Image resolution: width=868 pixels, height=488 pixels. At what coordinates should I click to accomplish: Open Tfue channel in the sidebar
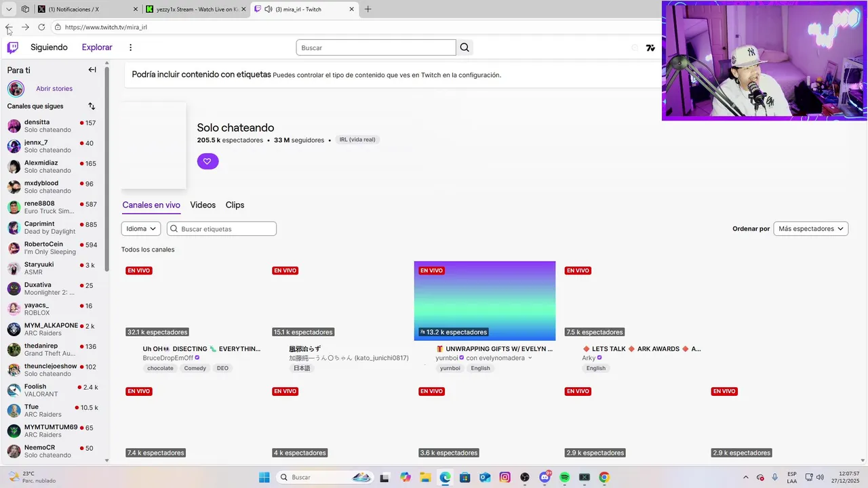point(53,411)
